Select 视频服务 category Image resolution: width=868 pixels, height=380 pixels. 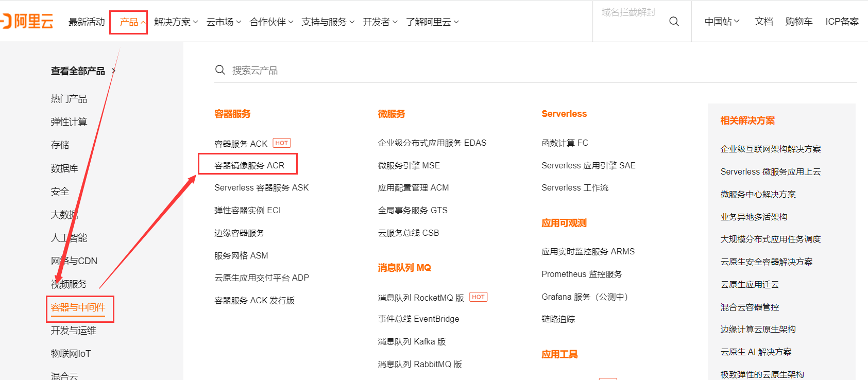[x=69, y=284]
